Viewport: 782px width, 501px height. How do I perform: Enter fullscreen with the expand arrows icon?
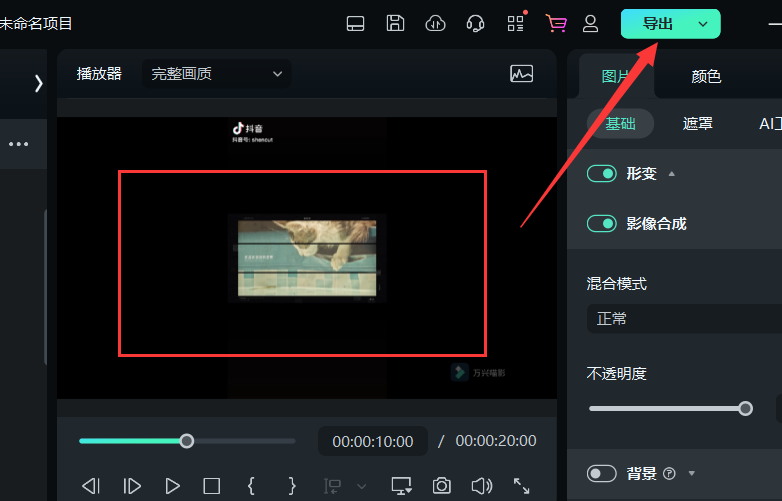[522, 486]
